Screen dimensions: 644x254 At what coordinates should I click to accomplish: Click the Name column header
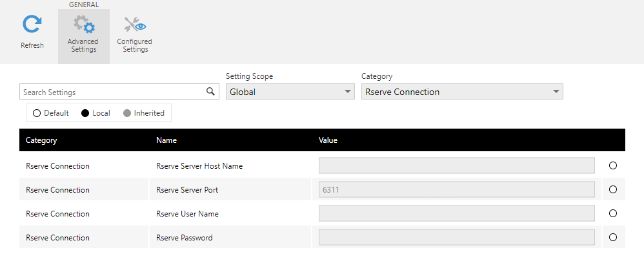point(166,140)
